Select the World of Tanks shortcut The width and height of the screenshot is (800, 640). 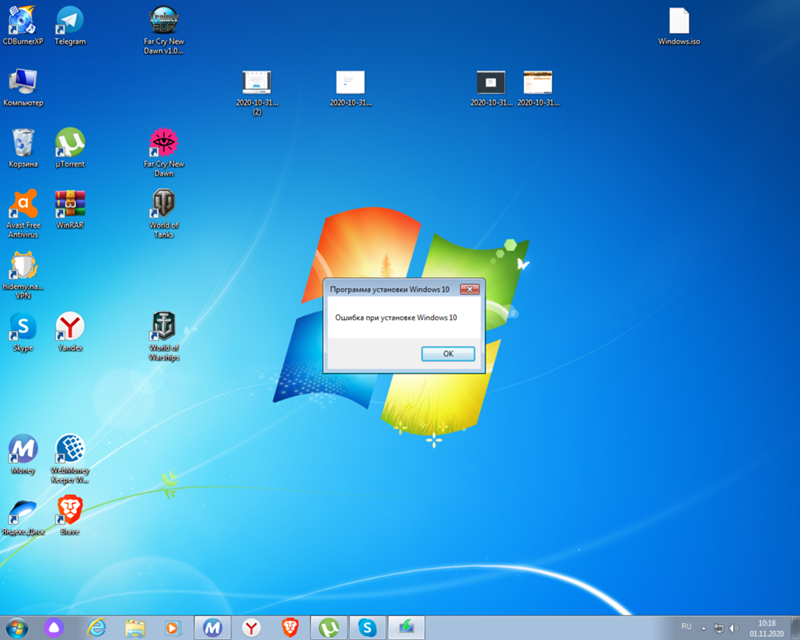click(164, 214)
